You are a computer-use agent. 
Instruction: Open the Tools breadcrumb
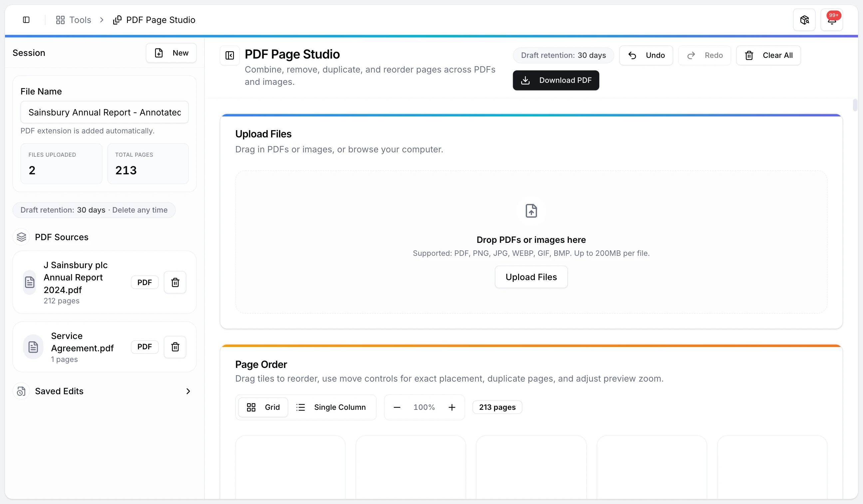point(74,20)
